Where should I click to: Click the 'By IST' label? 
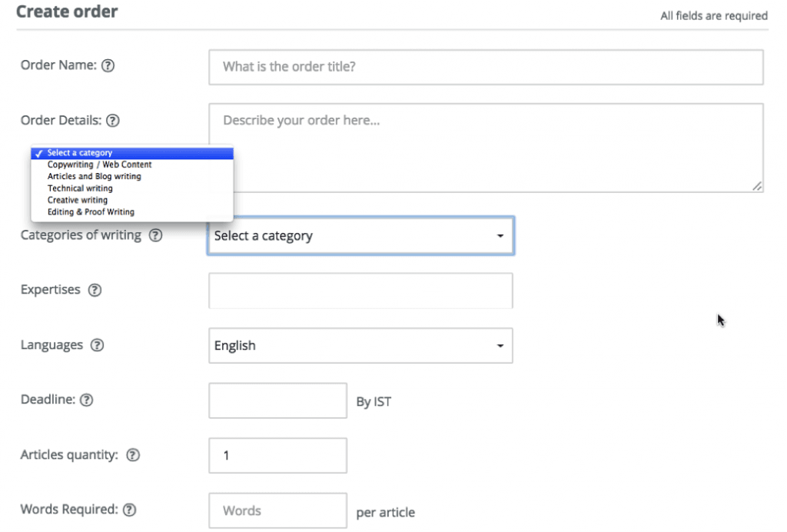(x=374, y=401)
